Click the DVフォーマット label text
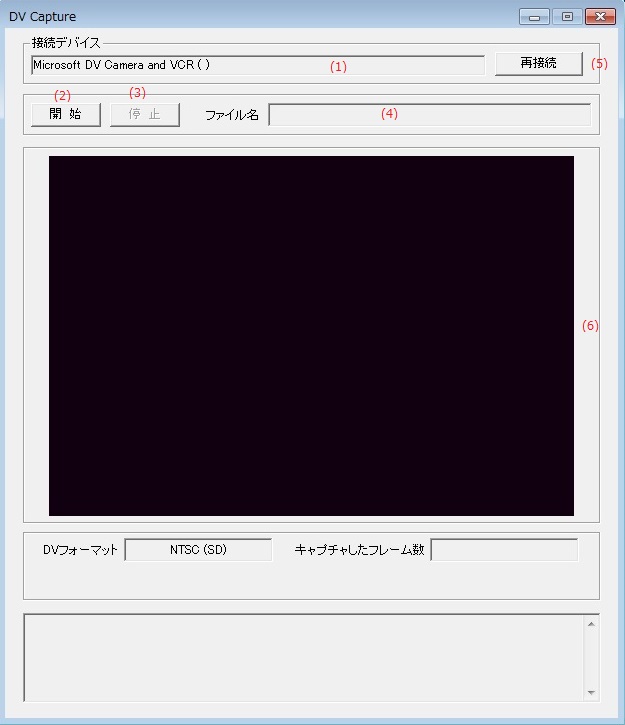625x725 pixels. pos(80,550)
